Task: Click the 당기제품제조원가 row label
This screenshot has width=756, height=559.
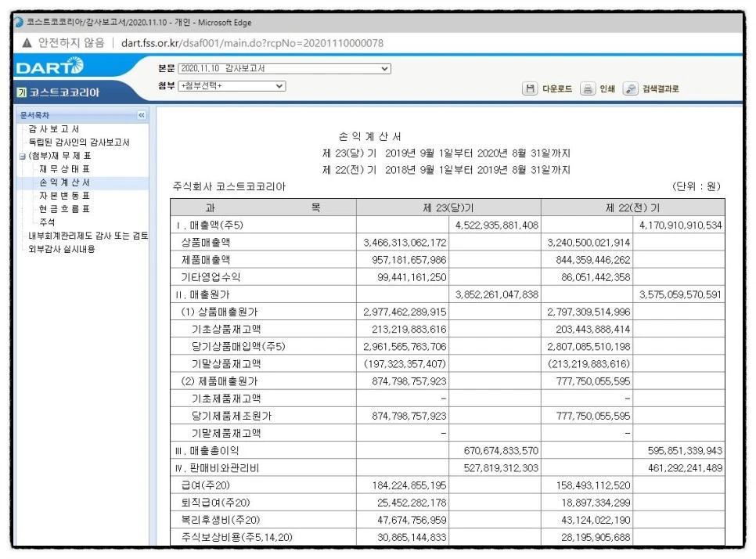Action: [x=232, y=417]
